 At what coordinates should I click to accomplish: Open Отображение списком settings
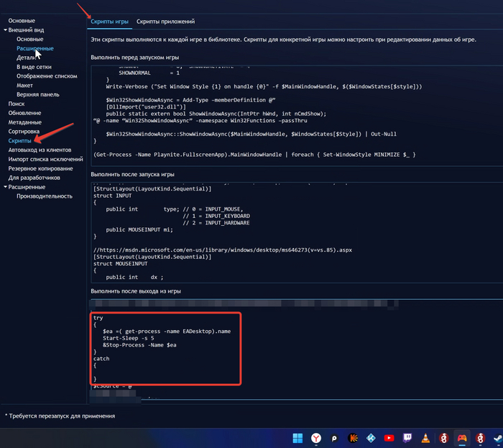pos(47,76)
